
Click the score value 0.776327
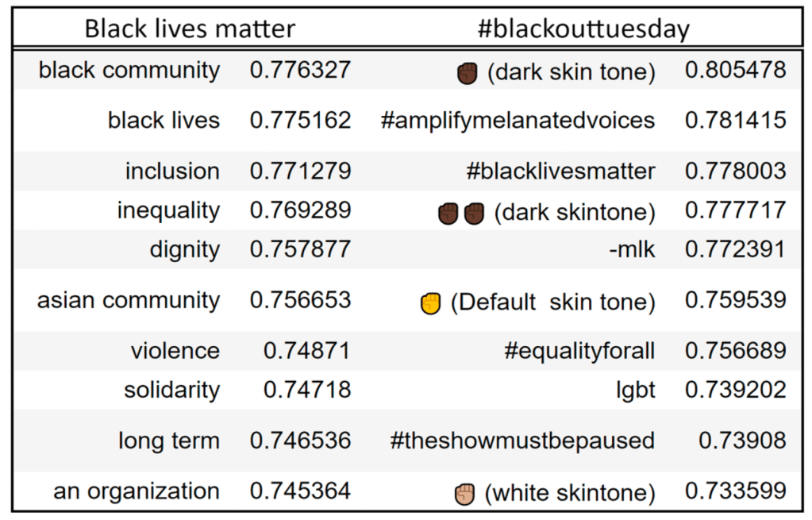tap(300, 70)
